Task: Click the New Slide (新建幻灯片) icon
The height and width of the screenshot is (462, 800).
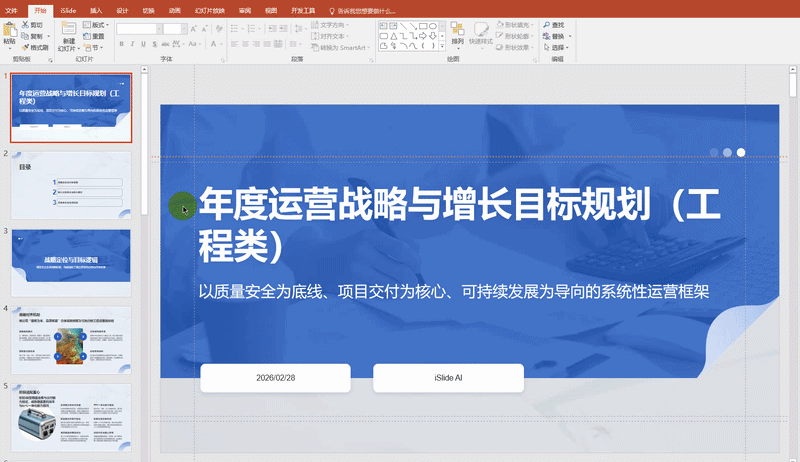Action: tap(69, 28)
